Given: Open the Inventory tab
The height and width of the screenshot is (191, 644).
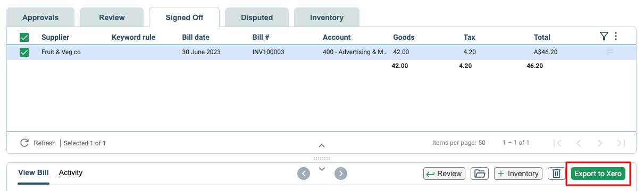Looking at the screenshot, I should click(x=327, y=18).
